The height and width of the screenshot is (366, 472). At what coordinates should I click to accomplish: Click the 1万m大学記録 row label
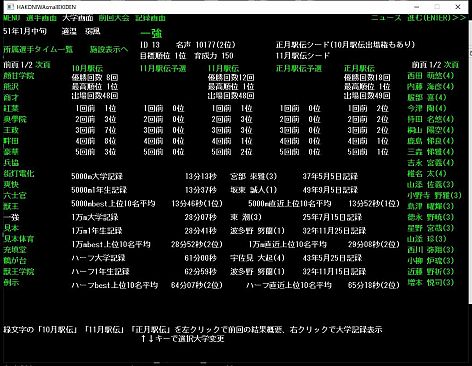pyautogui.click(x=95, y=217)
